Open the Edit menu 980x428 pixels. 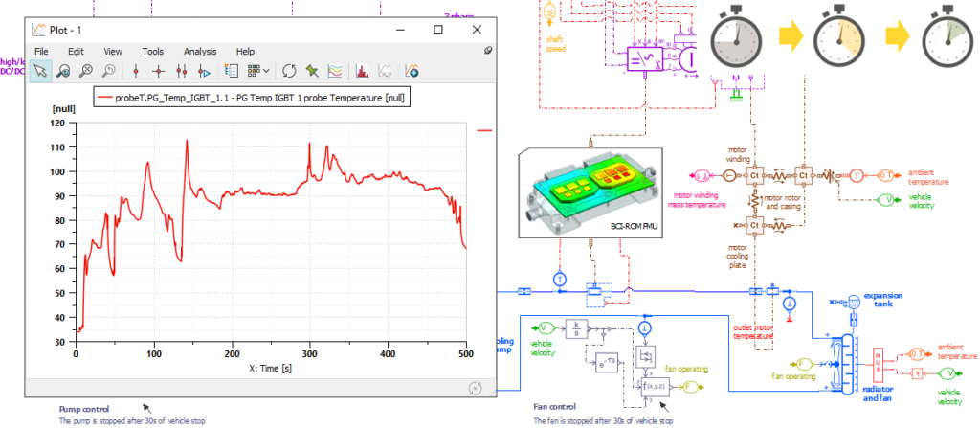(x=77, y=52)
